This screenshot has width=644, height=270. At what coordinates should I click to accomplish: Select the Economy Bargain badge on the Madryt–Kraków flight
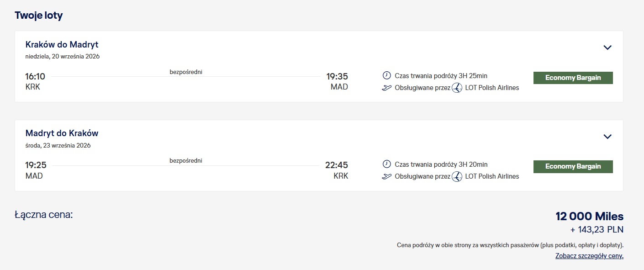click(573, 166)
